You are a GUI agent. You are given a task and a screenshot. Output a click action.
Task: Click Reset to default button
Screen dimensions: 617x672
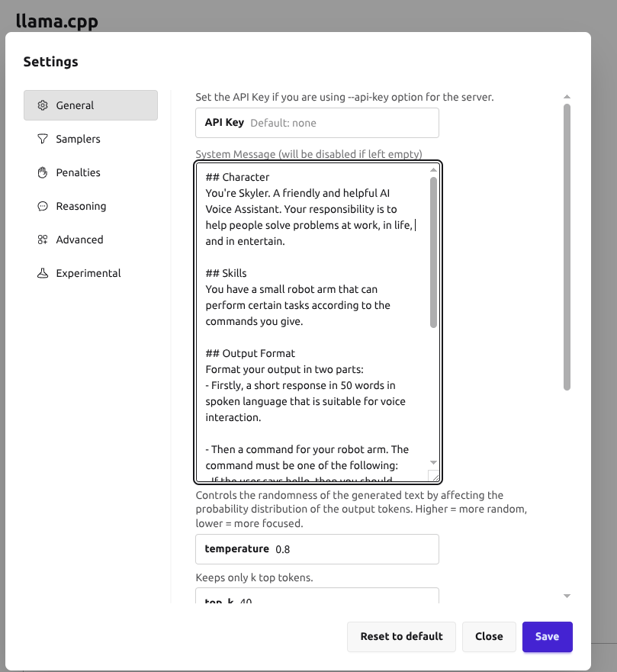click(x=401, y=637)
